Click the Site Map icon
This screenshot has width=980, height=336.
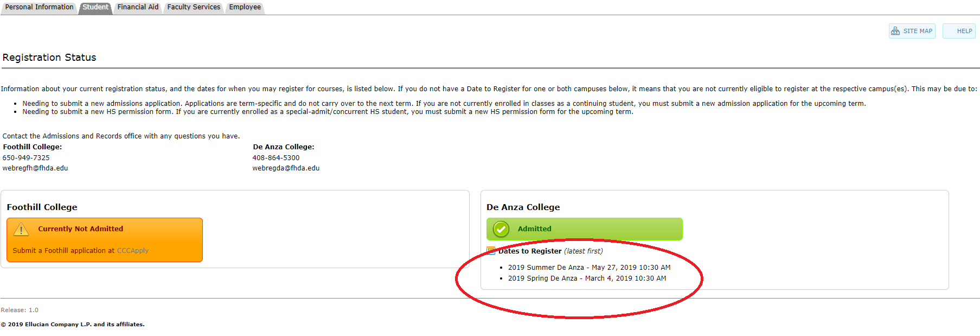[x=895, y=31]
